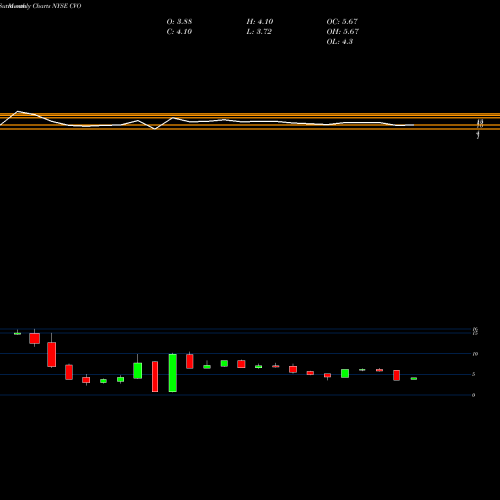This screenshot has width=500, height=500.
Task: Select the tallest green candlestick
Action: pyautogui.click(x=173, y=373)
